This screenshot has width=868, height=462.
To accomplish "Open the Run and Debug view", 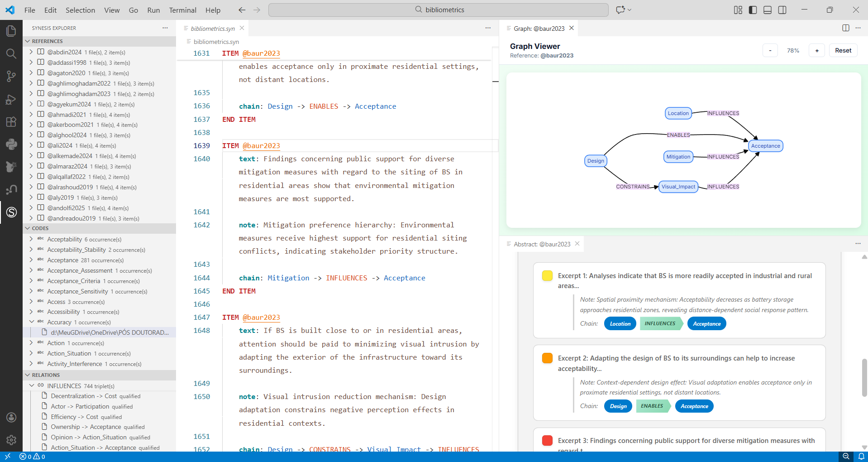I will 11,99.
